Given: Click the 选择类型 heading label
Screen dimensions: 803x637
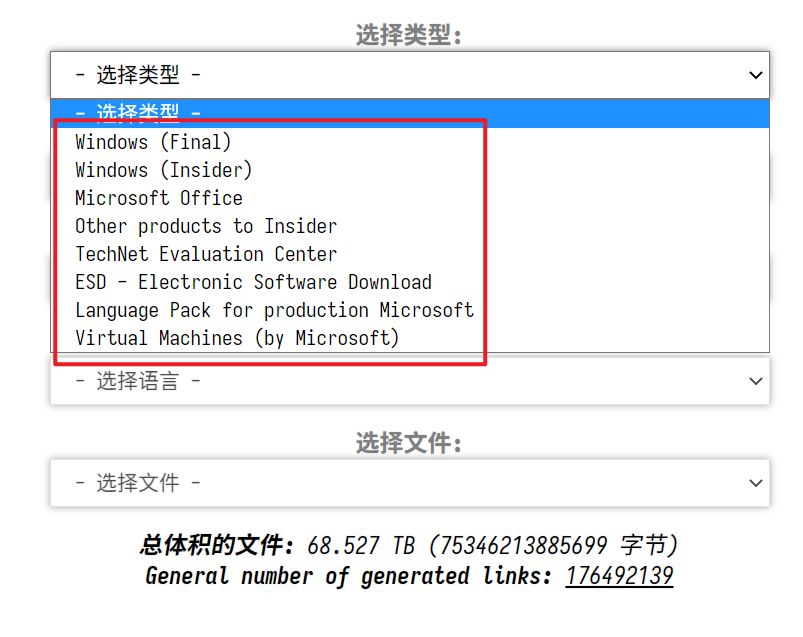Looking at the screenshot, I should pyautogui.click(x=409, y=35).
